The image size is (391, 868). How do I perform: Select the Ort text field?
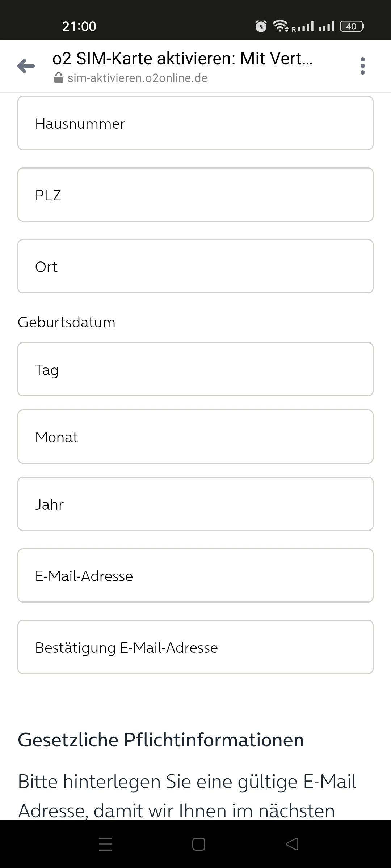click(195, 267)
